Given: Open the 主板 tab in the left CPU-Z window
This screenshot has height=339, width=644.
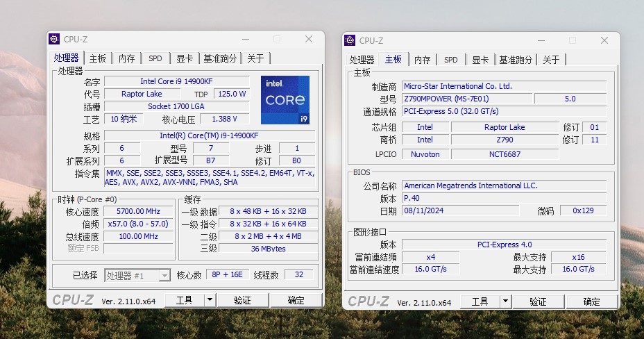Looking at the screenshot, I should click(98, 58).
